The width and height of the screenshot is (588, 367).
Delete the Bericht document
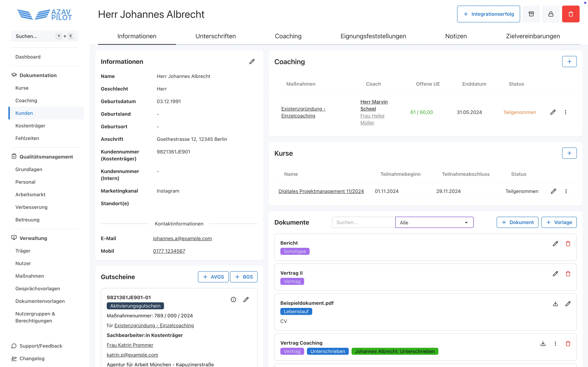tap(568, 244)
